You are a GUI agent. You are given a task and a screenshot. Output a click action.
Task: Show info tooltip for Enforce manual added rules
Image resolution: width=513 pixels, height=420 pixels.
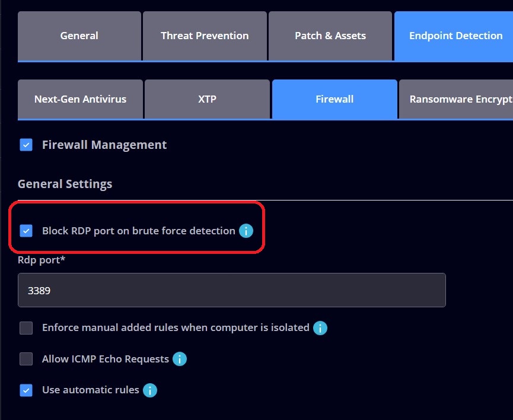click(x=320, y=327)
